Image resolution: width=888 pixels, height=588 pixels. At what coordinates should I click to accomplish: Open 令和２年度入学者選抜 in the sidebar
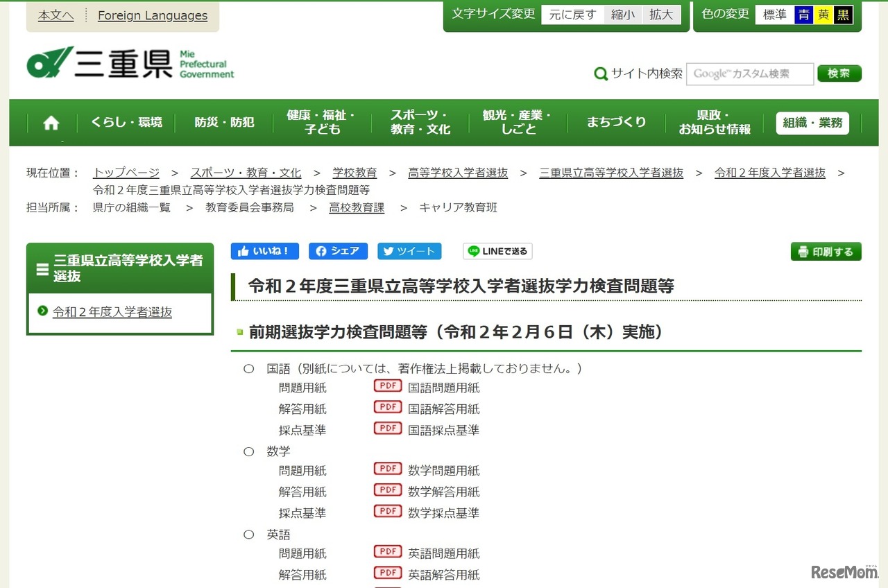coord(112,312)
